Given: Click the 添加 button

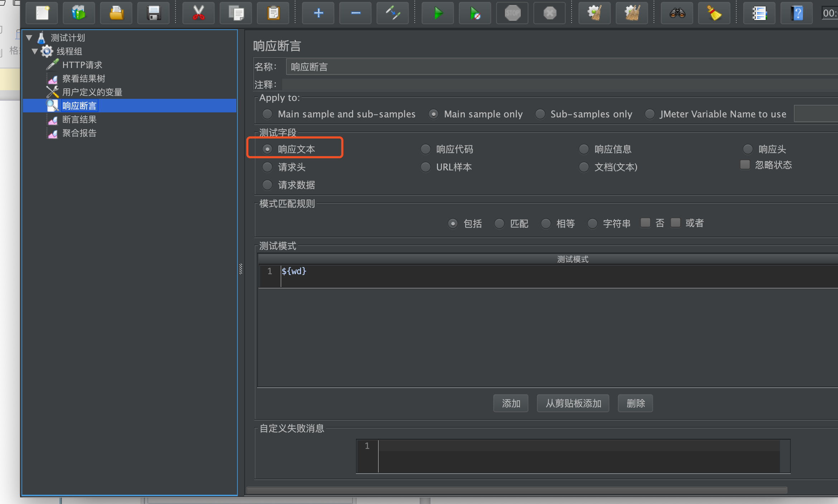Looking at the screenshot, I should point(511,403).
